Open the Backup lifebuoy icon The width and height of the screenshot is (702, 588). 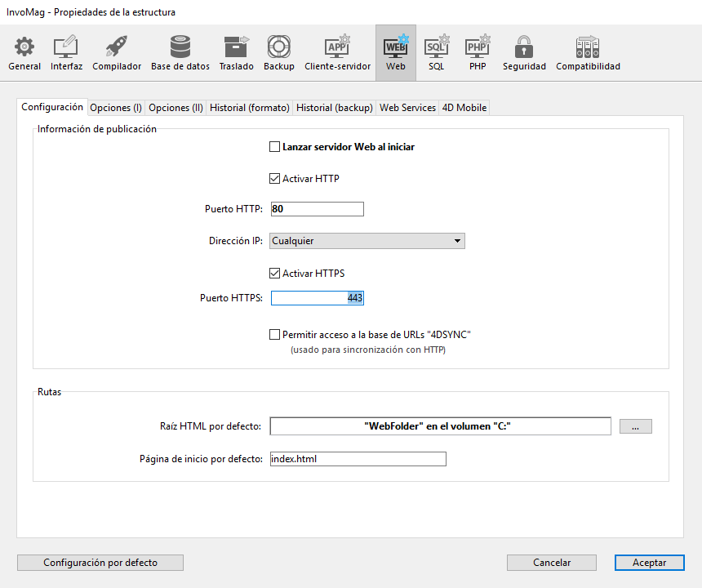tap(279, 53)
